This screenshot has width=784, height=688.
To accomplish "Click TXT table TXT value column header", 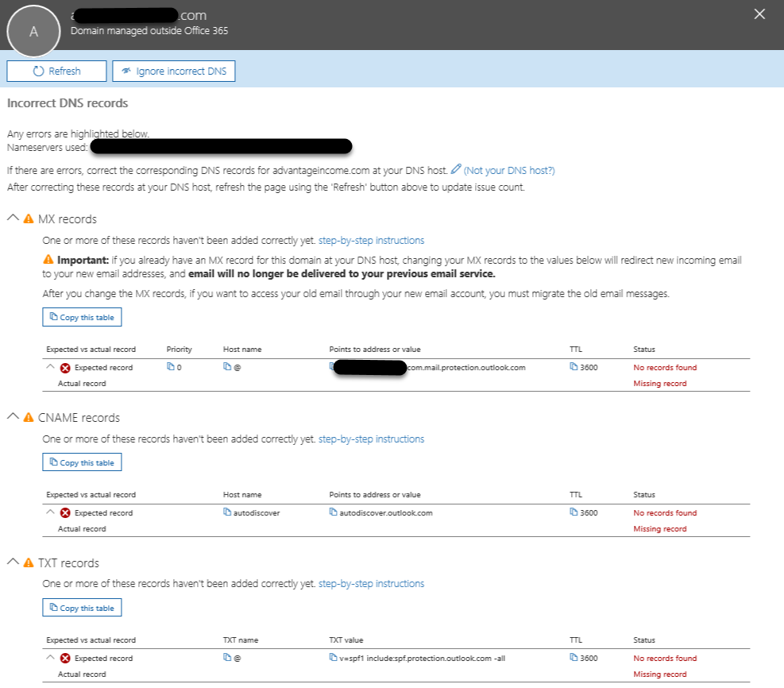I will click(x=346, y=640).
